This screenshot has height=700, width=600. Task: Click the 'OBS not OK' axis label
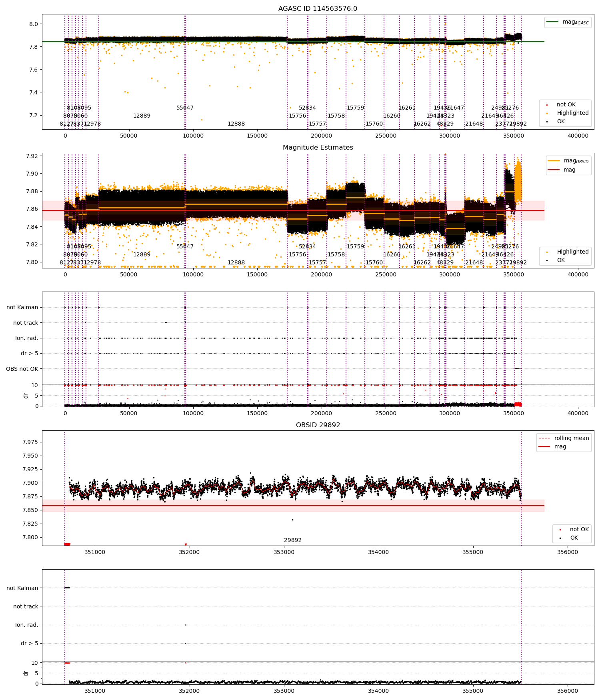tap(22, 369)
